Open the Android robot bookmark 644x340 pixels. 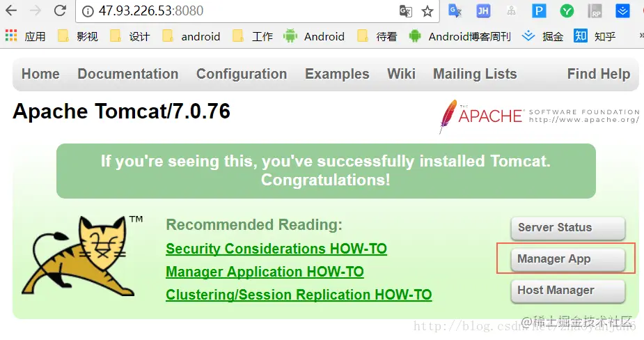coord(314,36)
